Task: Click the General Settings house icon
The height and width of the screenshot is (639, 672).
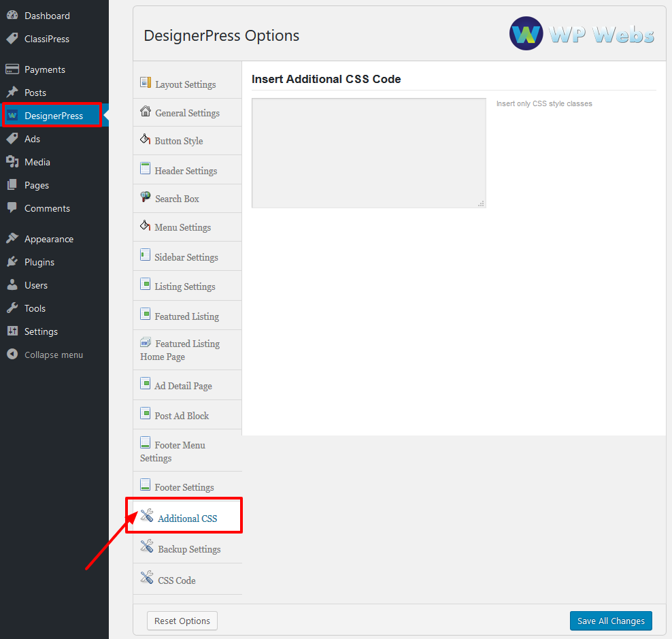Action: click(x=146, y=111)
